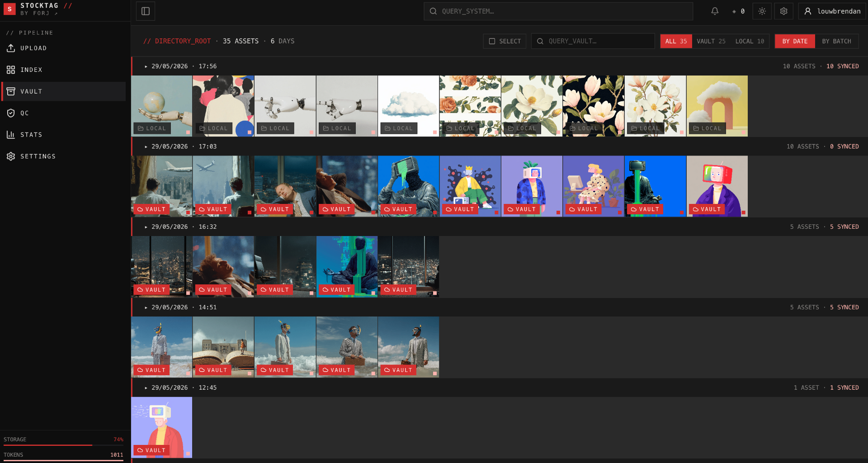Click the credits counter showing 0
Viewport: 868px width, 463px height.
tap(738, 11)
